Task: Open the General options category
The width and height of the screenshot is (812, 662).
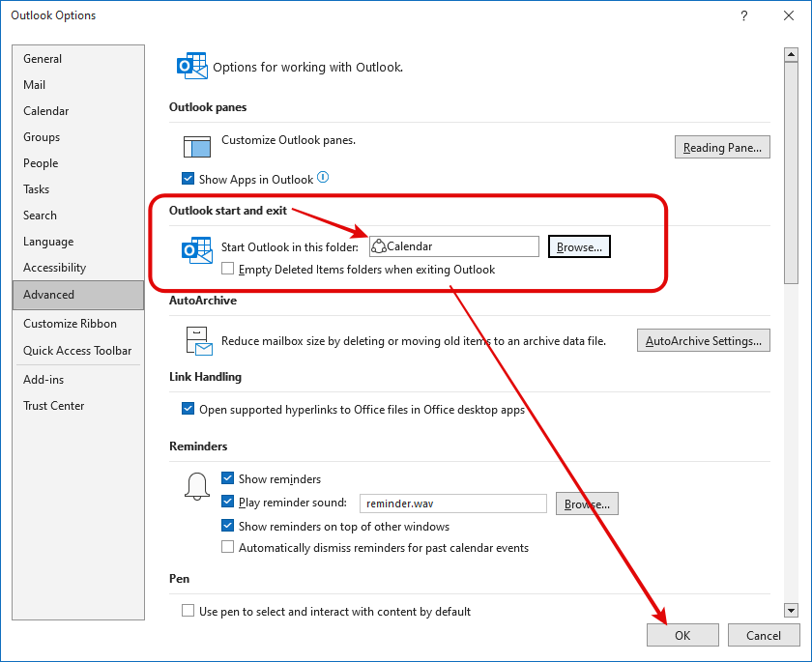Action: click(x=78, y=59)
